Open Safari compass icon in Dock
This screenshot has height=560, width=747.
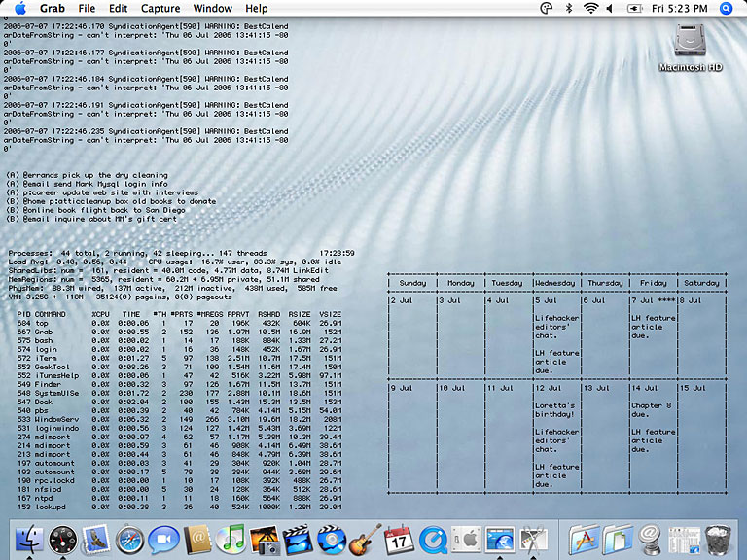[129, 538]
